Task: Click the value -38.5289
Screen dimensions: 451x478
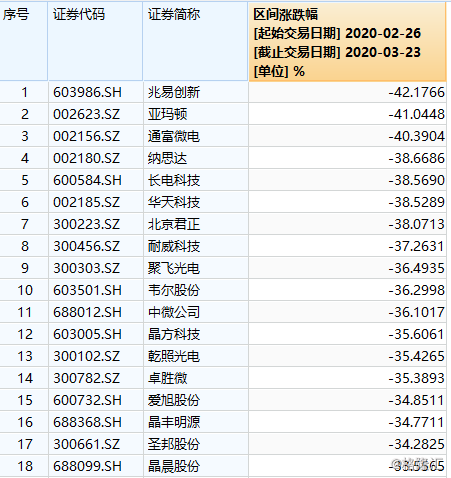Action: 417,202
